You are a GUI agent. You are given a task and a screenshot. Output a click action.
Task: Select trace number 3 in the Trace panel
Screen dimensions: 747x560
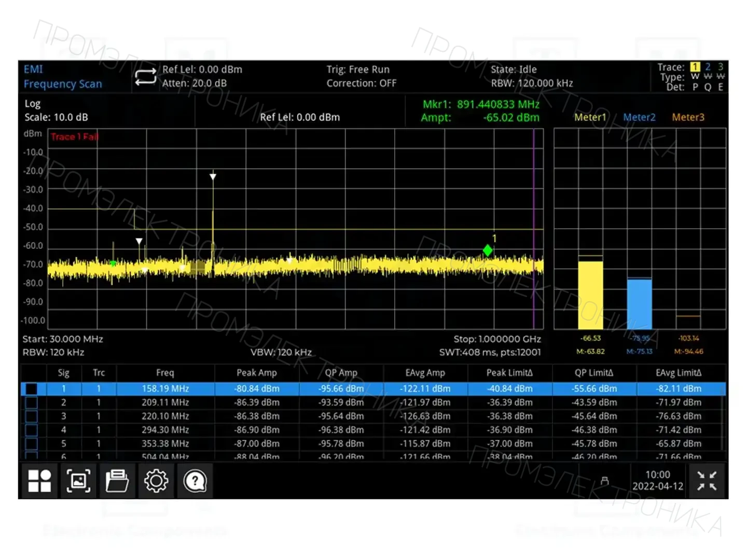pyautogui.click(x=721, y=67)
